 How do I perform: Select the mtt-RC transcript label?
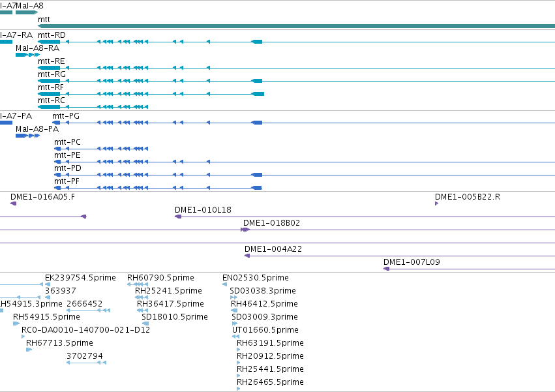[52, 100]
